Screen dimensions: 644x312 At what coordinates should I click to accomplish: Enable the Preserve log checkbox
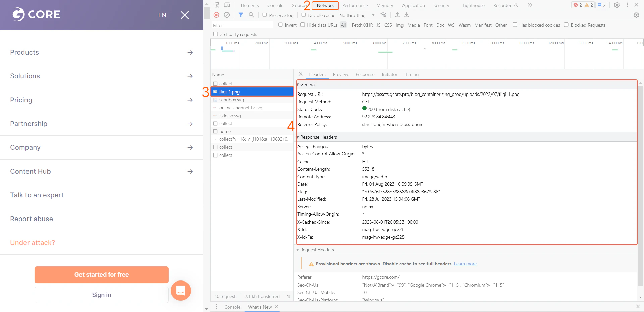265,15
